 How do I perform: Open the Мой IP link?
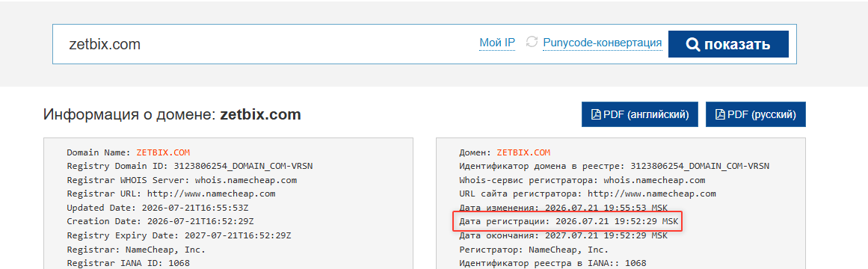(497, 43)
